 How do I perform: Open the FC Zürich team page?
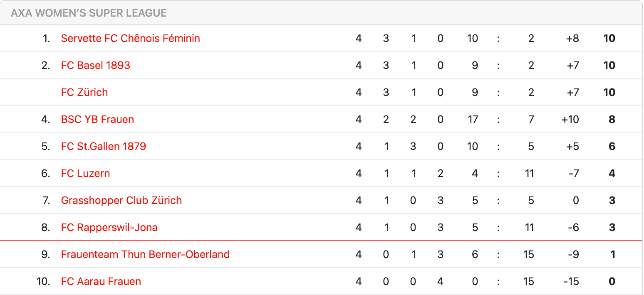click(84, 92)
